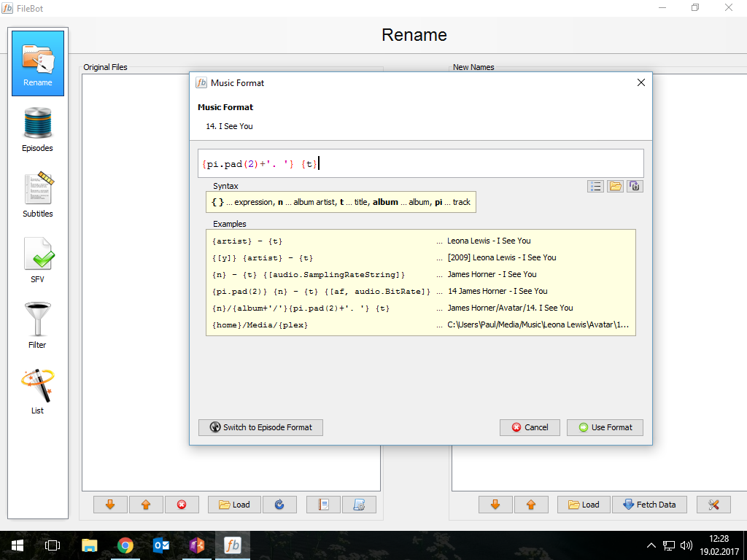Open the tools settings button under New Names
Viewport: 747px width, 560px height.
click(713, 505)
